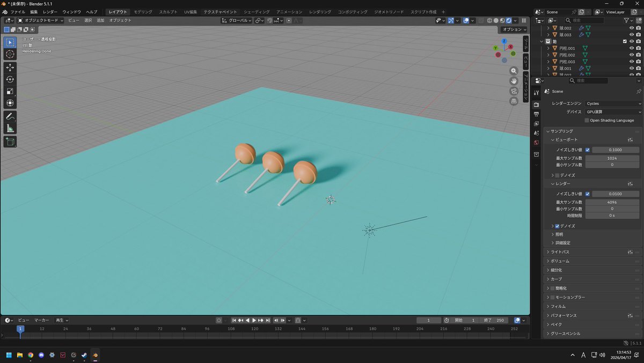The height and width of the screenshot is (363, 644).
Task: Open the Tool properties tab icon
Action: pos(536,93)
